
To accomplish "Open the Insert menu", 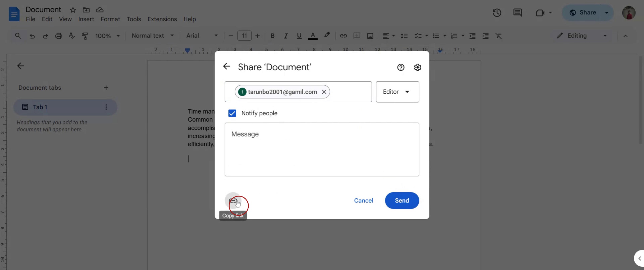I will [86, 19].
